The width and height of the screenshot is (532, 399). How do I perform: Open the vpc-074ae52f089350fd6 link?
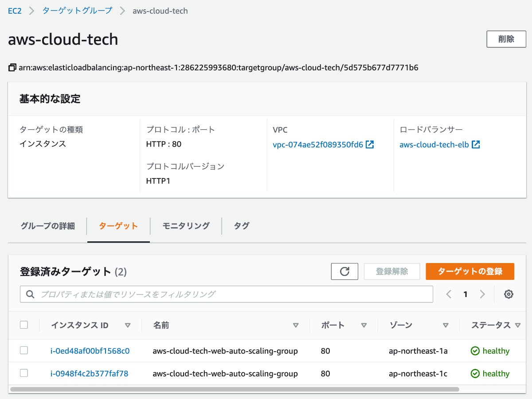click(x=318, y=144)
